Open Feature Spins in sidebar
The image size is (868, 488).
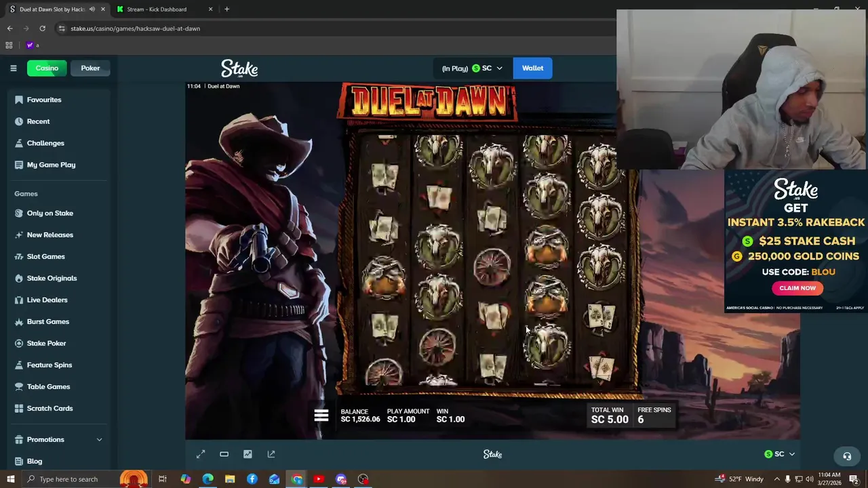pyautogui.click(x=58, y=365)
